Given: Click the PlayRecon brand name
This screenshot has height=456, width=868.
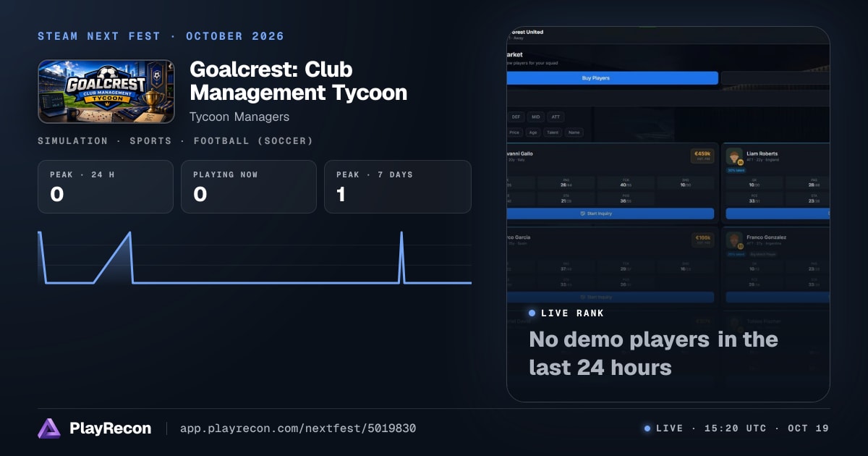Looking at the screenshot, I should tap(111, 428).
